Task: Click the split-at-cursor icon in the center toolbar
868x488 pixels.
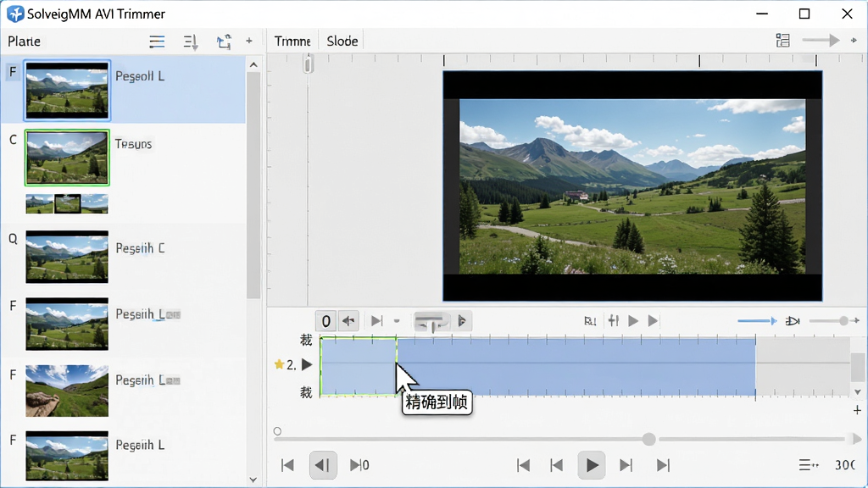Action: pos(614,320)
